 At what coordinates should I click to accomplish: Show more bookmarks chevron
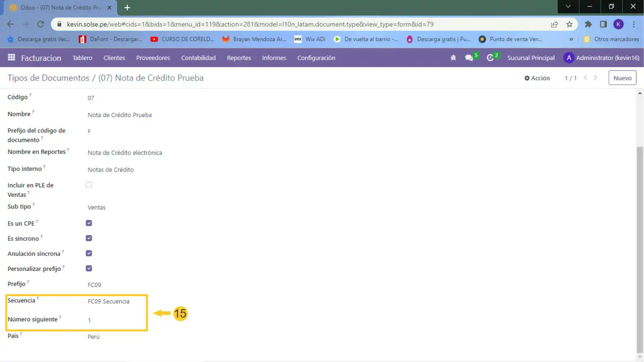571,39
